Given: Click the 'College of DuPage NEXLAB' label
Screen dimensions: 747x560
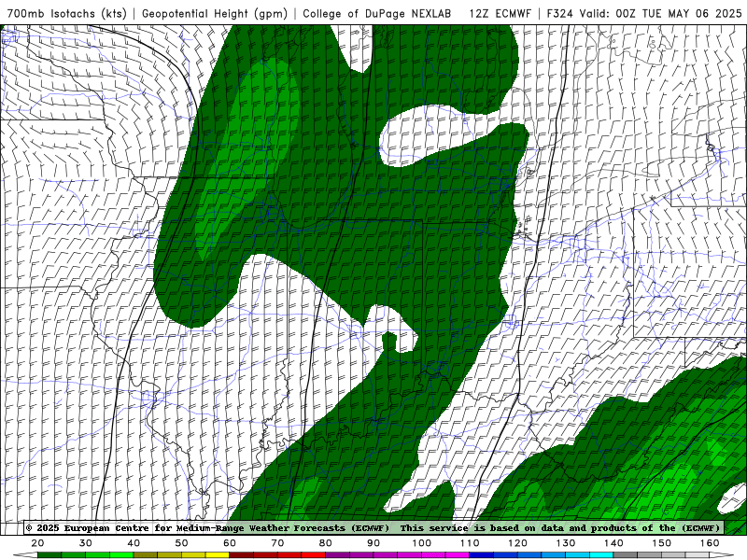Looking at the screenshot, I should 377,14.
